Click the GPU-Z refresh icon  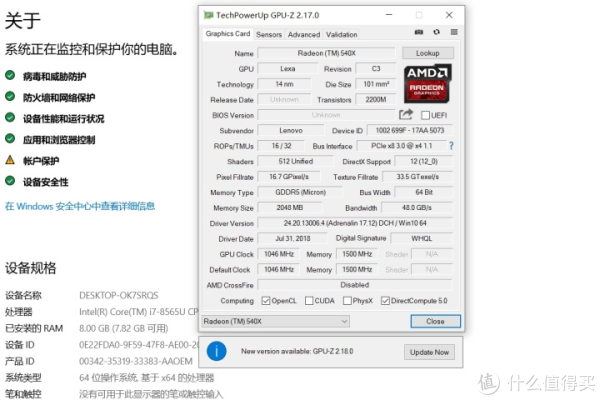437,32
